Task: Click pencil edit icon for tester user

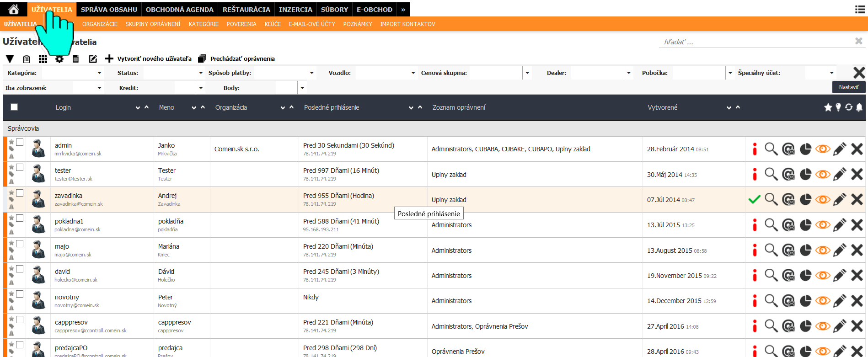Action: pos(840,174)
